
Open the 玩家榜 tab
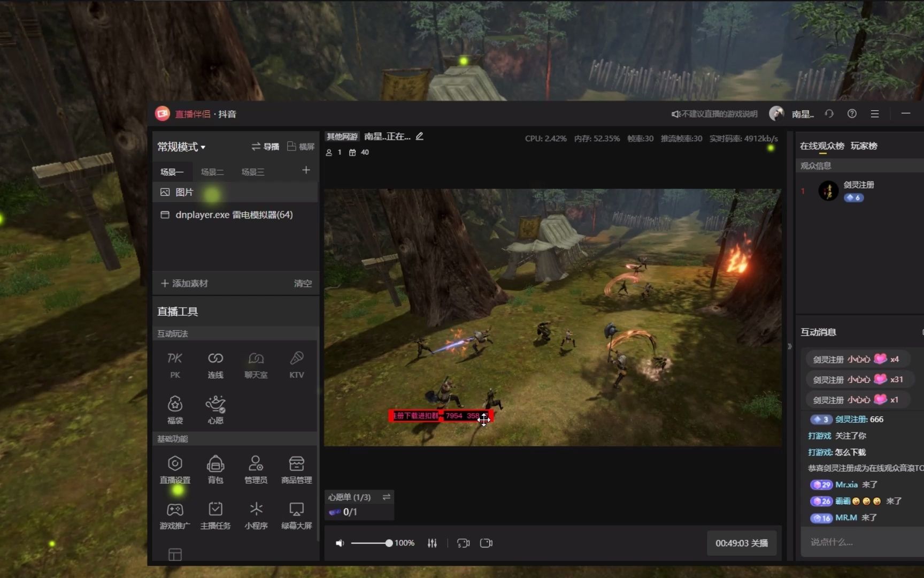(864, 146)
